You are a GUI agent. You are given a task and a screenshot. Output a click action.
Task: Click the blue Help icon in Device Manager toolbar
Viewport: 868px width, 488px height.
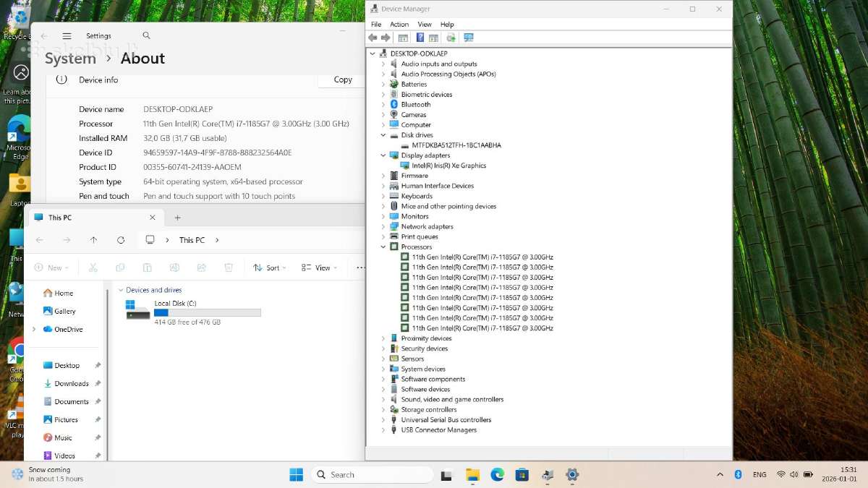point(420,38)
